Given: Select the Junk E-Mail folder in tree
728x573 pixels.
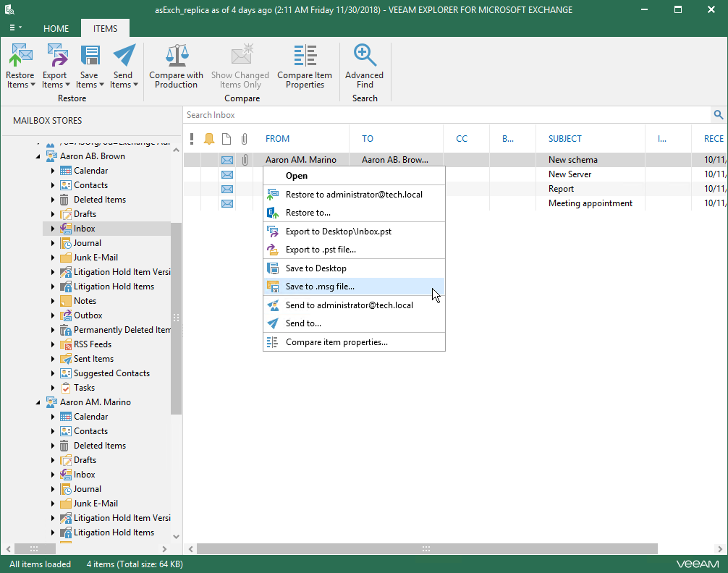Looking at the screenshot, I should coord(96,258).
